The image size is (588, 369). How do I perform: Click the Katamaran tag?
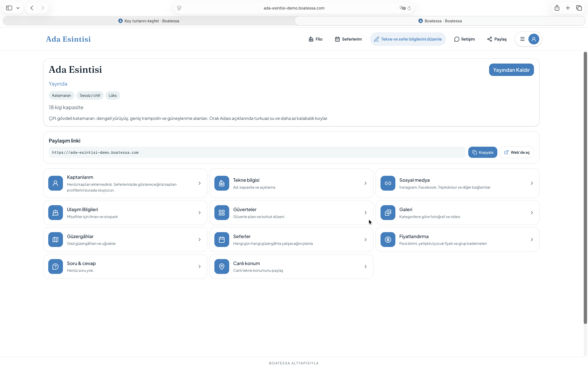[x=62, y=95]
